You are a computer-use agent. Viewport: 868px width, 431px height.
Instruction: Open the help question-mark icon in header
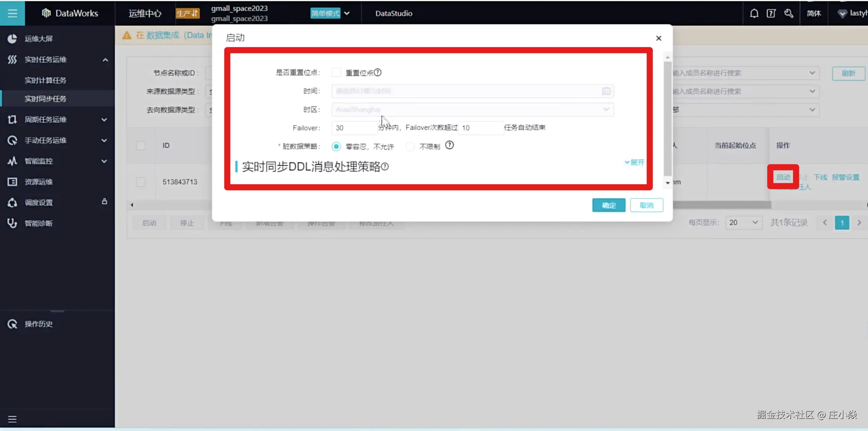tap(771, 13)
